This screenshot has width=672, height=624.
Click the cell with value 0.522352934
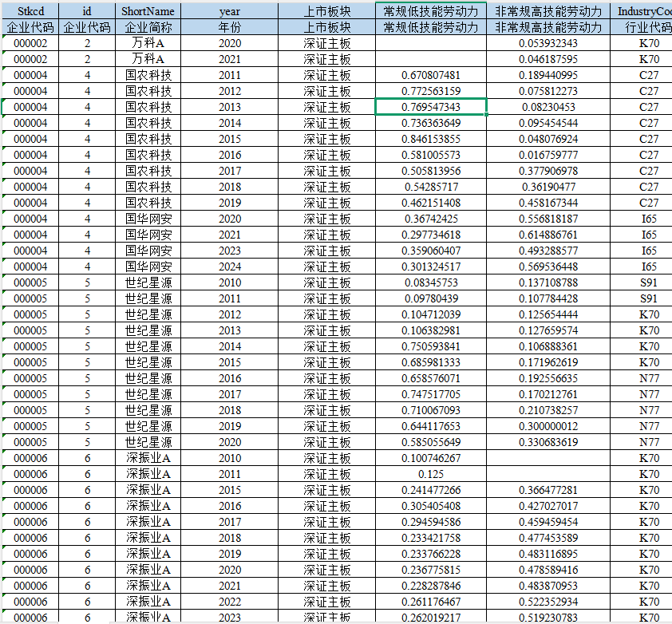point(547,602)
